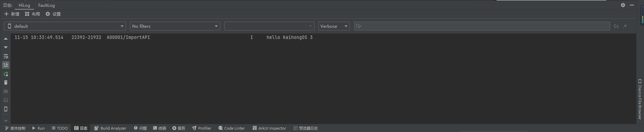Clear logs with trash icon
Image resolution: width=644 pixels, height=132 pixels.
(x=6, y=83)
